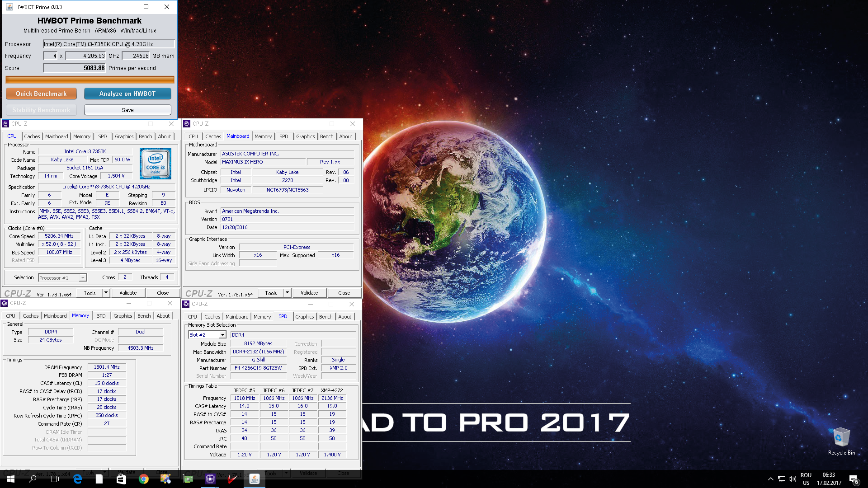Screen dimensions: 868x488
Task: Click the DRAM Frequency value 1801.4 MHz
Action: tap(107, 367)
